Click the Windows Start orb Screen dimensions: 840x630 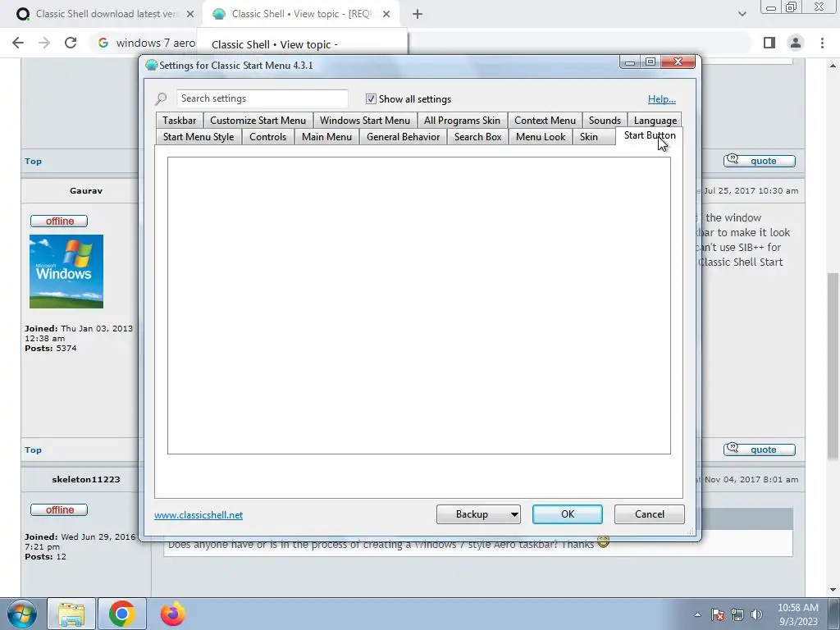click(x=22, y=614)
